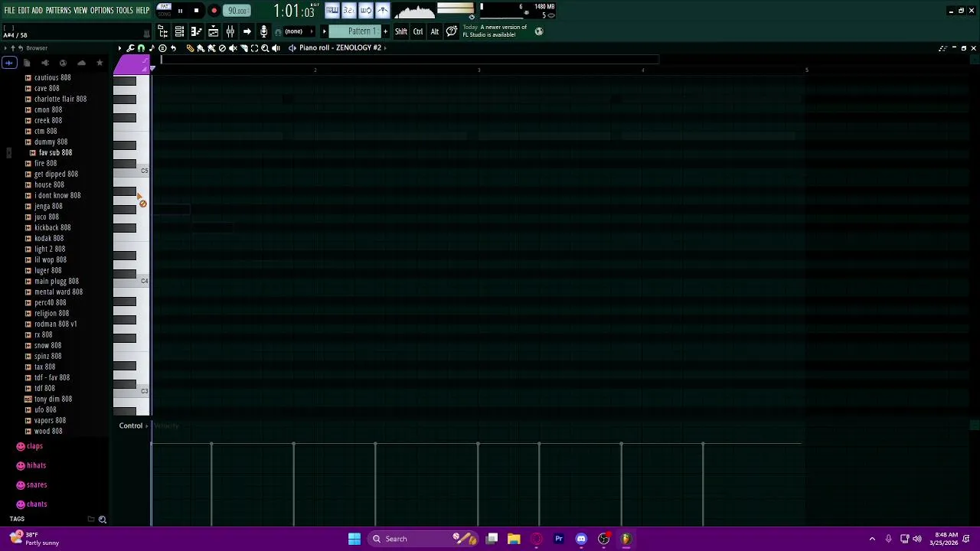Select the paint brush tool
The width and height of the screenshot is (980, 551).
coord(201,47)
